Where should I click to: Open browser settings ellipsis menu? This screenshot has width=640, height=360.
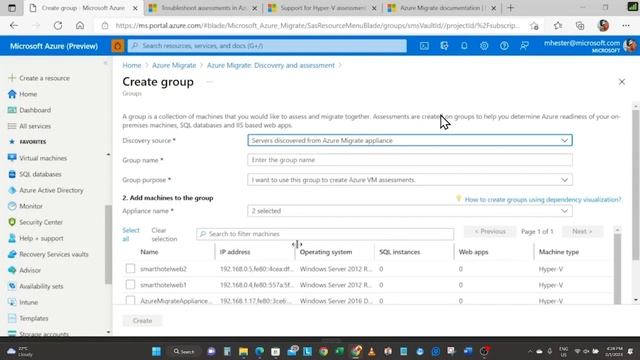point(626,25)
